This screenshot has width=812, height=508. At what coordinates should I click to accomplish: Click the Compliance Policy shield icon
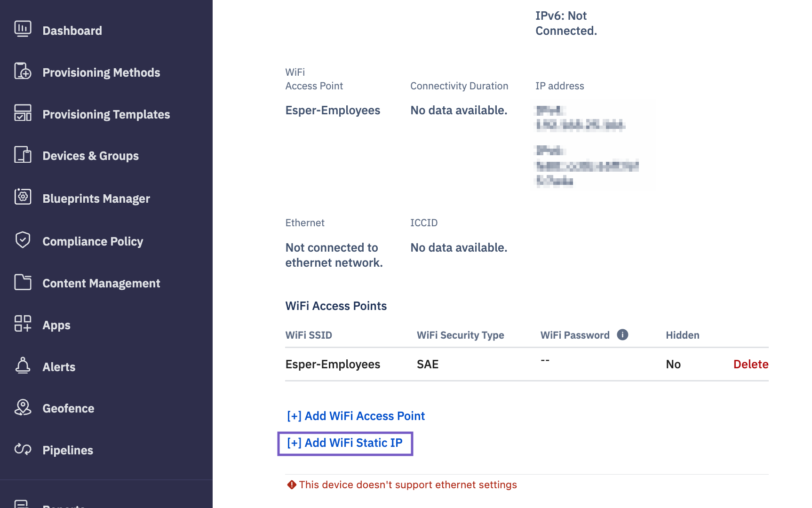click(23, 240)
